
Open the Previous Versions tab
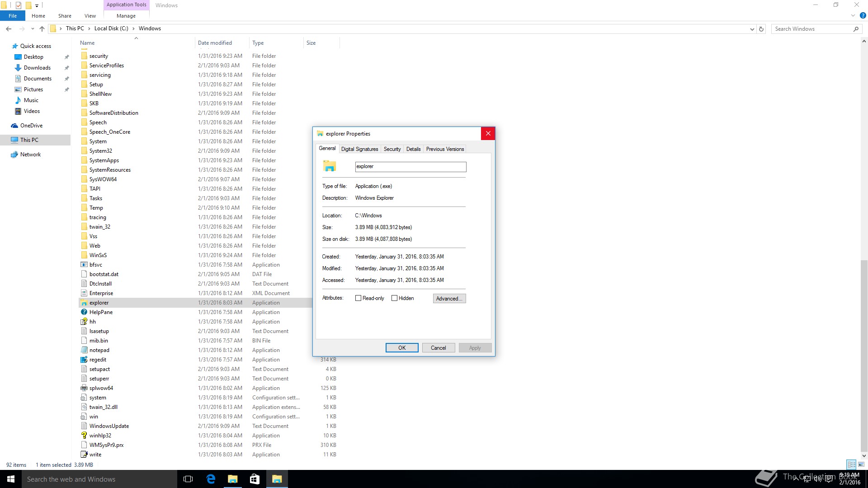(445, 149)
